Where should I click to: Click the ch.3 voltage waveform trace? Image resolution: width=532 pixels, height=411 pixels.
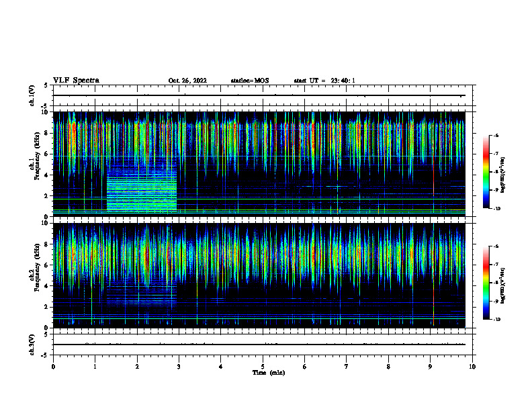pos(259,345)
